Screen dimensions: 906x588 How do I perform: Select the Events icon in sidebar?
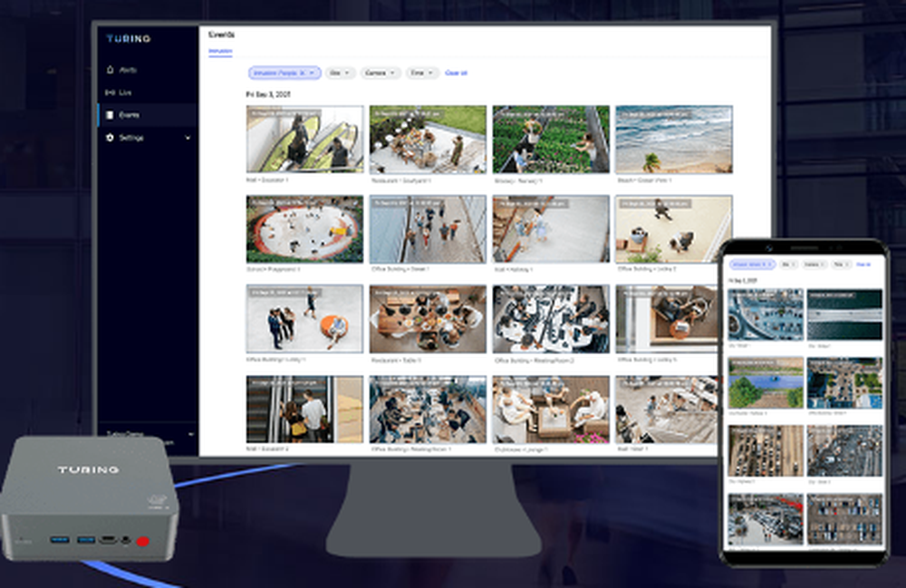(x=110, y=115)
